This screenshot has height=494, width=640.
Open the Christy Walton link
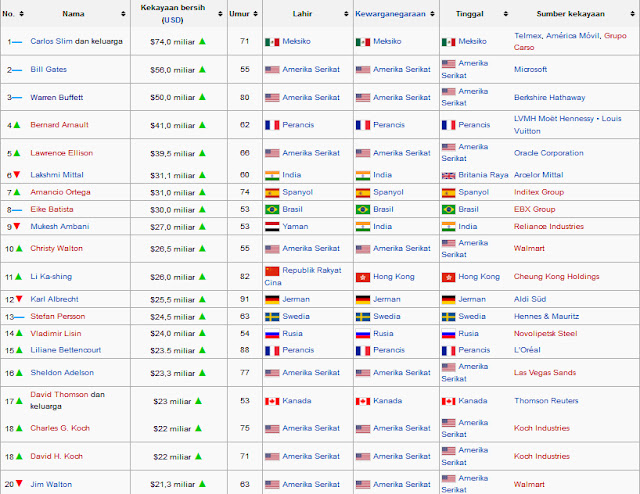[x=56, y=248]
